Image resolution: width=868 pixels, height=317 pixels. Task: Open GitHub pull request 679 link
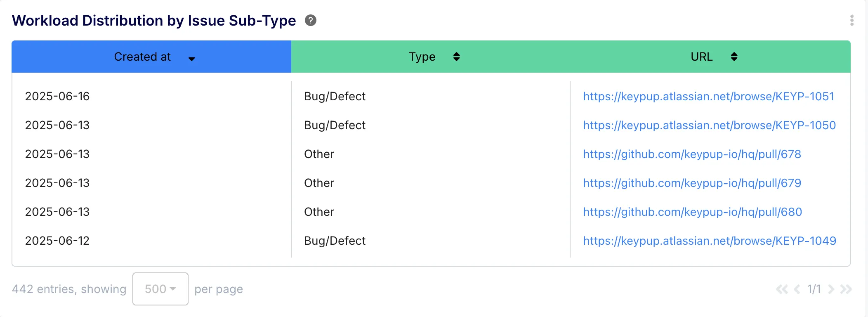coord(692,183)
